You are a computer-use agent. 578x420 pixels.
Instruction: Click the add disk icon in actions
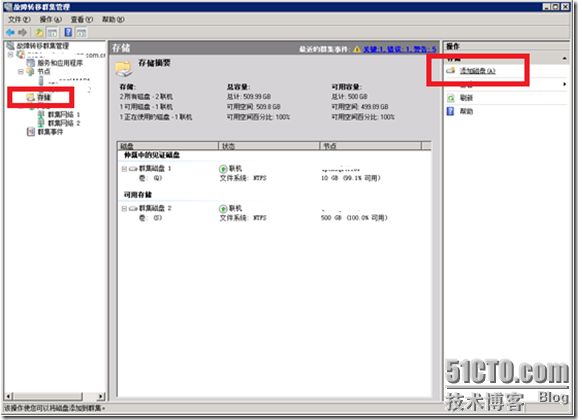(451, 70)
